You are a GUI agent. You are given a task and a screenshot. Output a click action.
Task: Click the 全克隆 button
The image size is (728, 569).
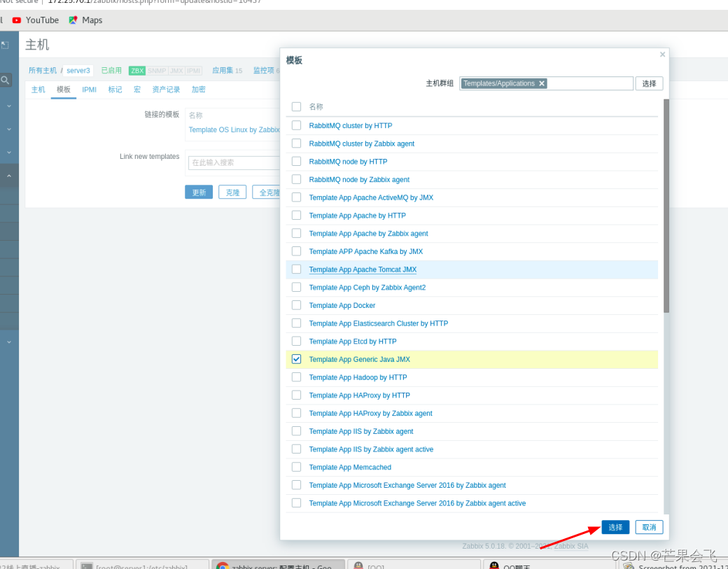click(x=267, y=192)
